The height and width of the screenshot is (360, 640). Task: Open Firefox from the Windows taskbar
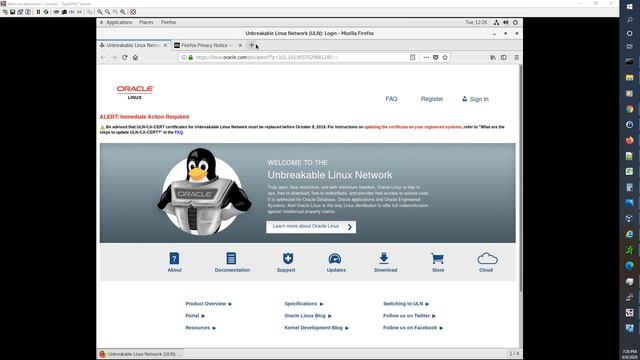pos(629,140)
